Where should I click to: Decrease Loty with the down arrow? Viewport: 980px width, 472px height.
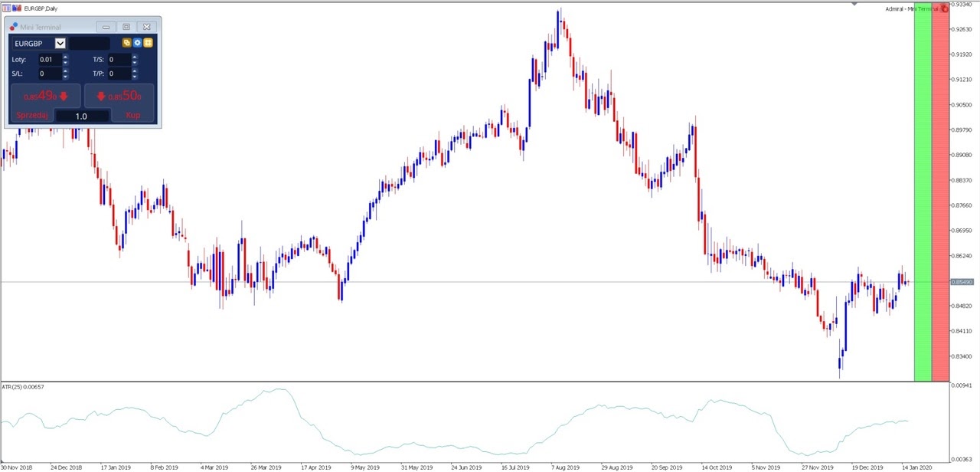(x=65, y=62)
